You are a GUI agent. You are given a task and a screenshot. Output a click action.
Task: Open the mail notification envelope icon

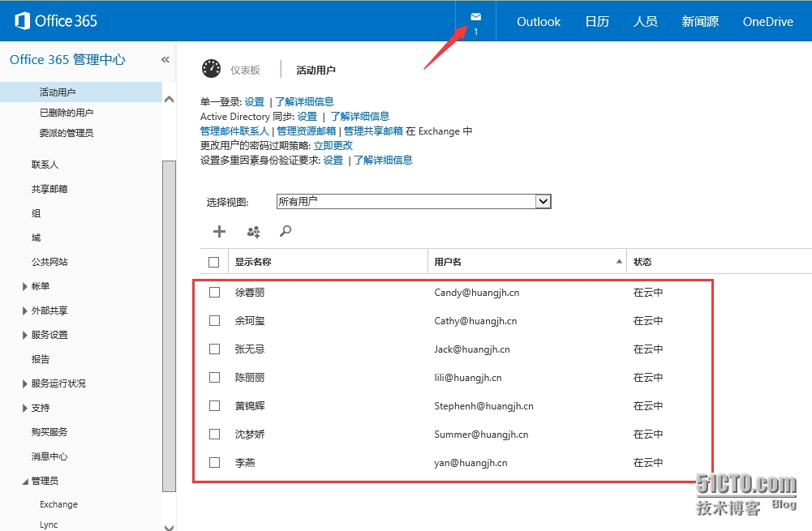(475, 18)
